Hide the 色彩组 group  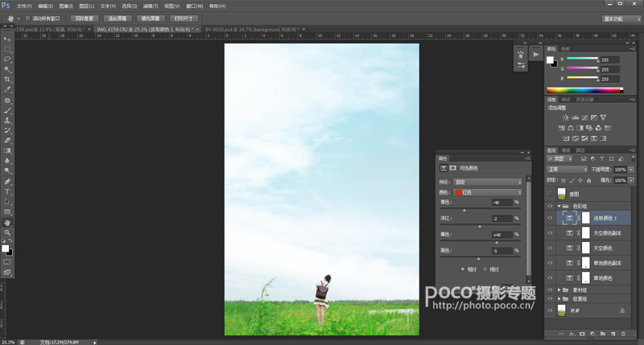coord(550,206)
